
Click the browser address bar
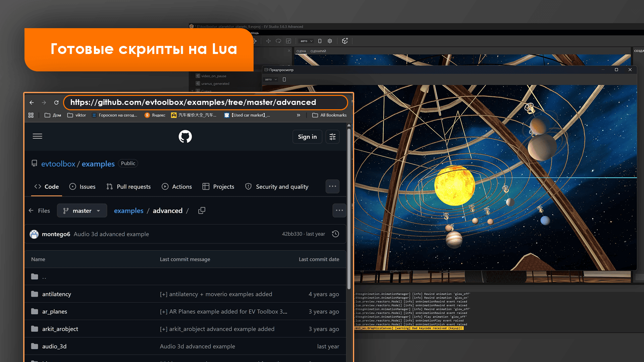click(205, 103)
